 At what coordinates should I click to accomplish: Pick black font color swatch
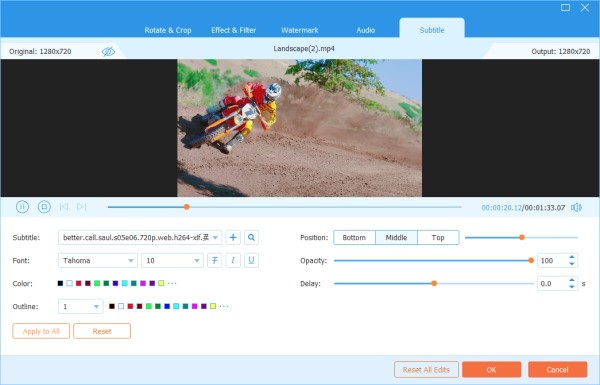point(60,284)
